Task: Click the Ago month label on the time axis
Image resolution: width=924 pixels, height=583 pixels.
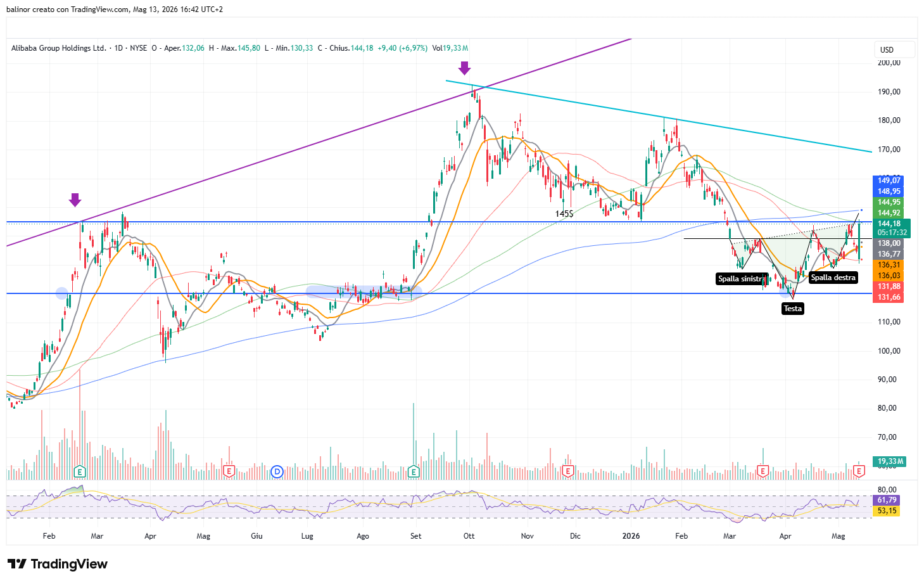Action: point(363,536)
